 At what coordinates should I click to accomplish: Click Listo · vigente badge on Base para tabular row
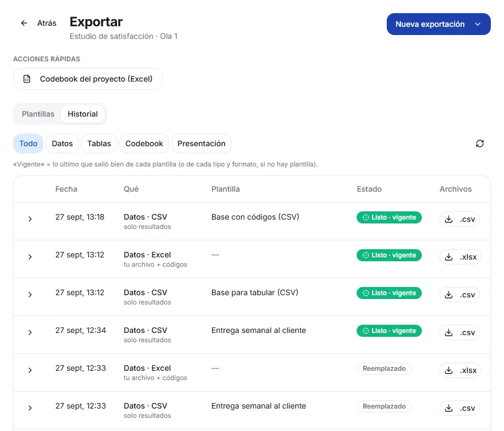tap(389, 293)
